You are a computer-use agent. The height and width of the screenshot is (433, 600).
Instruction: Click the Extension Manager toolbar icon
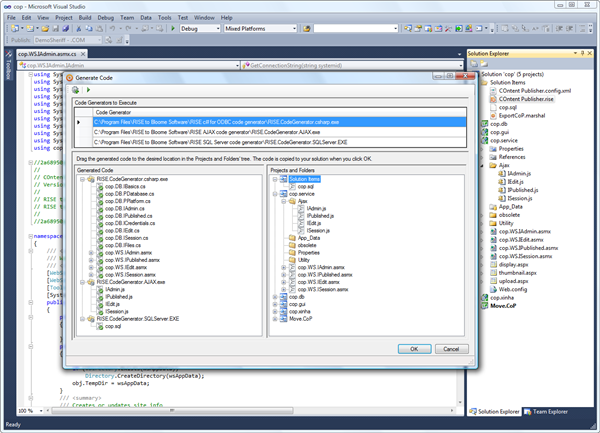468,28
